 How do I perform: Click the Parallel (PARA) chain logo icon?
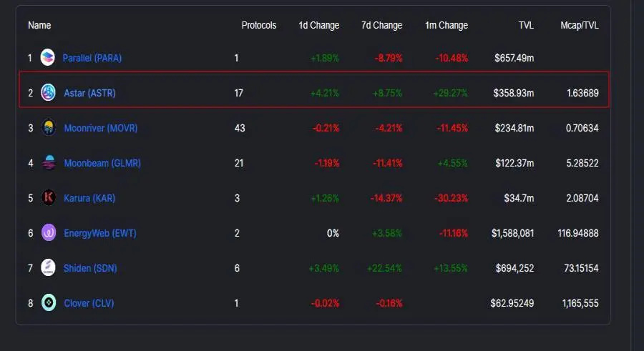coord(48,57)
